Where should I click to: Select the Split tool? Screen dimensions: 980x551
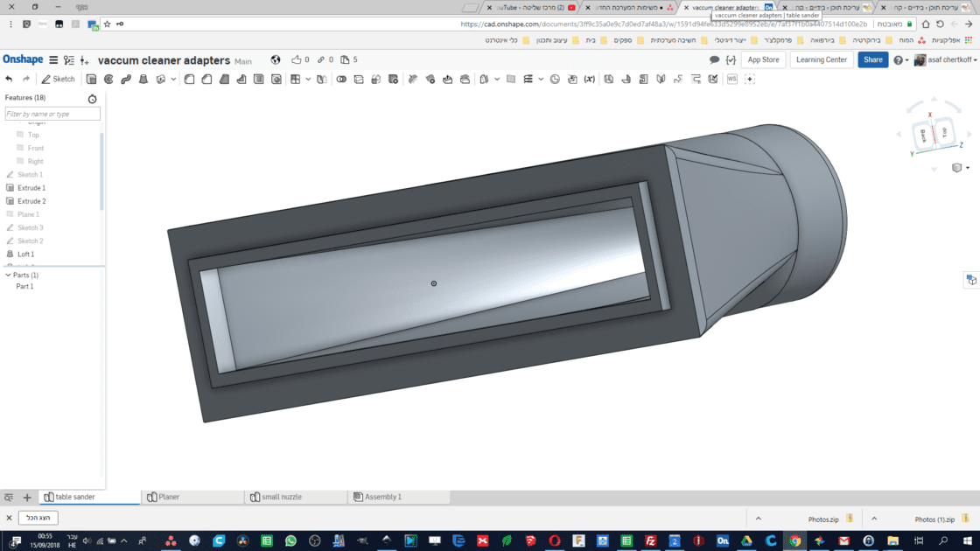[359, 80]
